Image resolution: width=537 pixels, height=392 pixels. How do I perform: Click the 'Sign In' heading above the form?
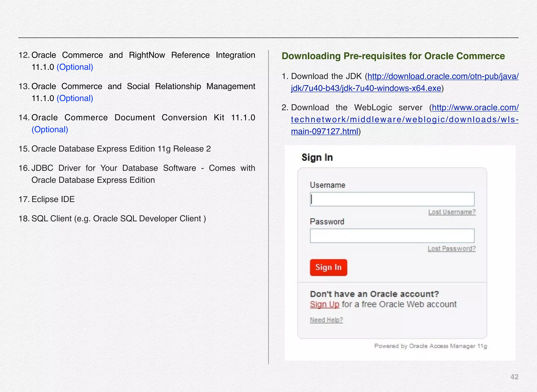click(317, 157)
